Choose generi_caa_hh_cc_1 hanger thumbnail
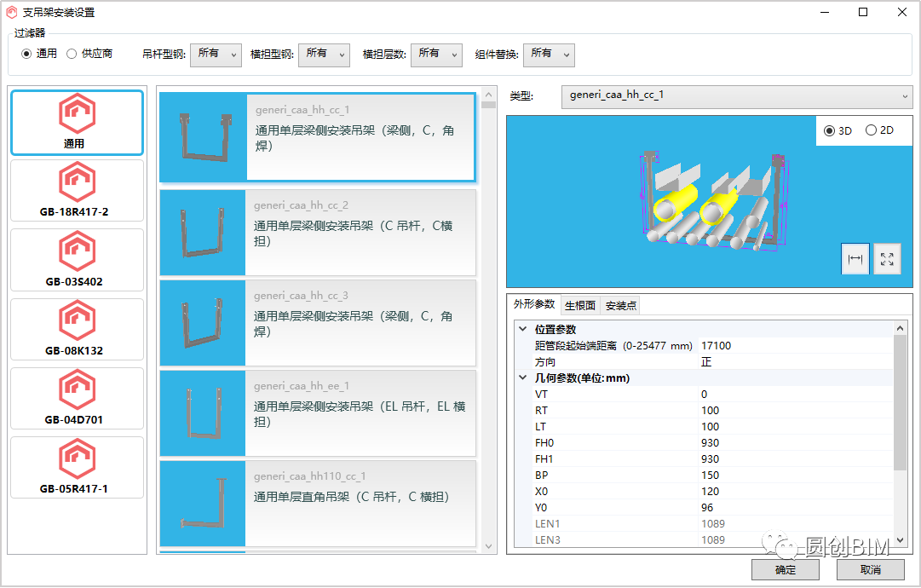The height and width of the screenshot is (588, 921). click(x=204, y=137)
